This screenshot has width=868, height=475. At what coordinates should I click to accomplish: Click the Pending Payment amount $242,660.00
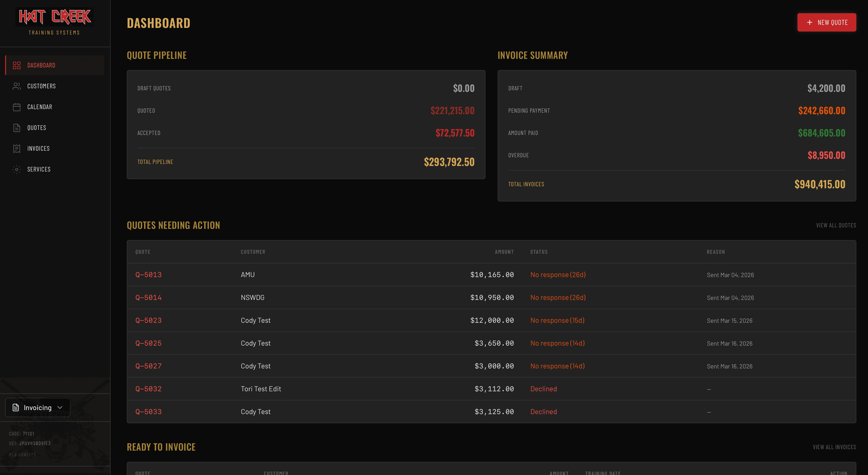[822, 111]
